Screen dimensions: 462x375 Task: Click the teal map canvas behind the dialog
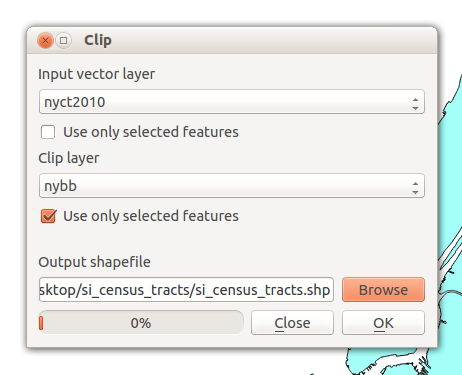(x=450, y=200)
